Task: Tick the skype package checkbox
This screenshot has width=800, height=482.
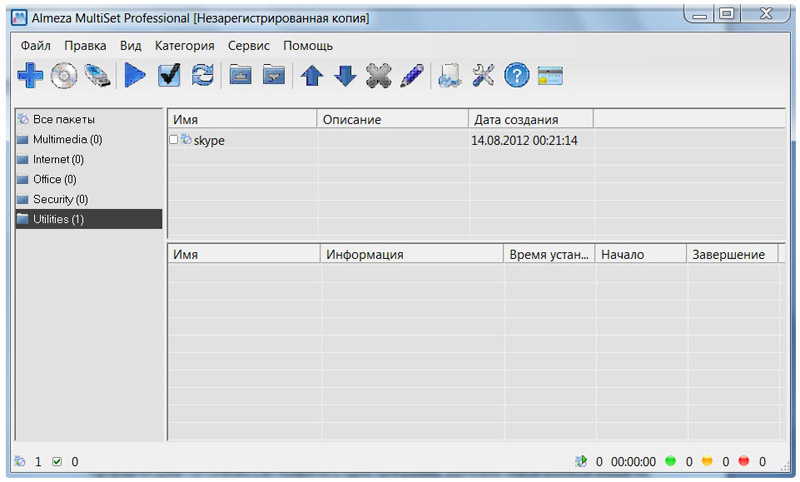Action: tap(173, 140)
